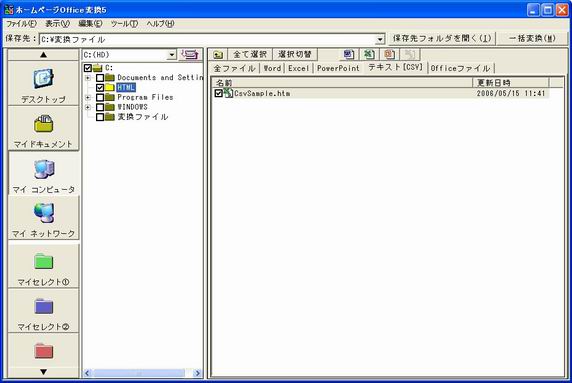This screenshot has height=383, width=572.
Task: Expand the Program Files tree node
Action: [x=88, y=97]
